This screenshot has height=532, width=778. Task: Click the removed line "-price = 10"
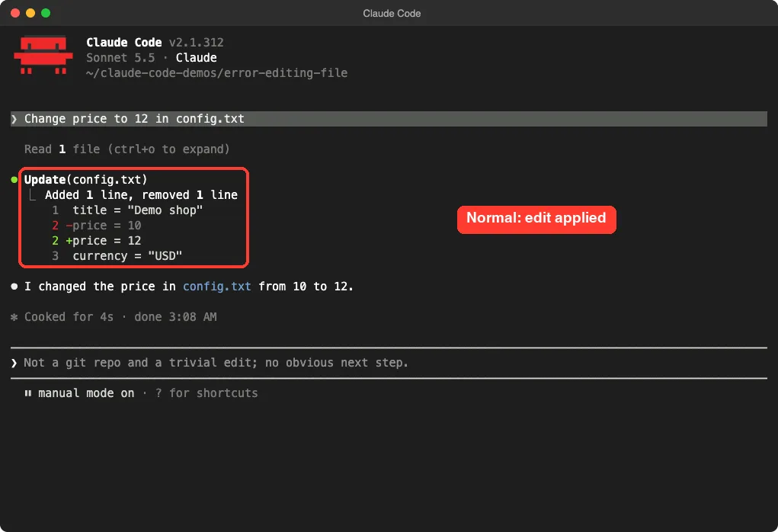103,226
